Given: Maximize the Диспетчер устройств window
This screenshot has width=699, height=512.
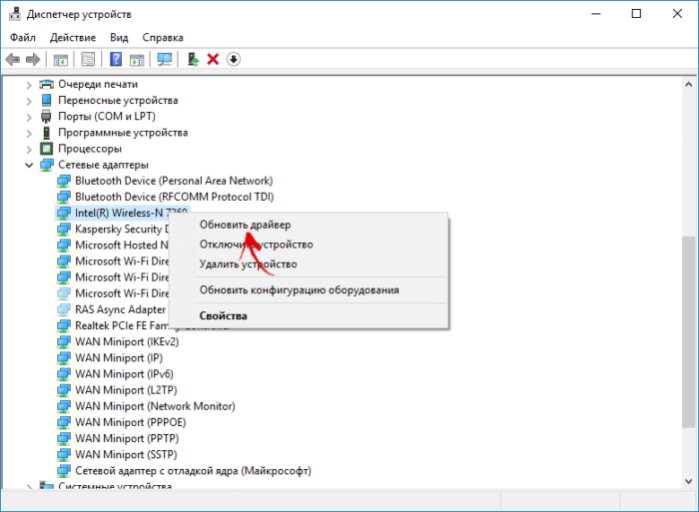Looking at the screenshot, I should [637, 14].
